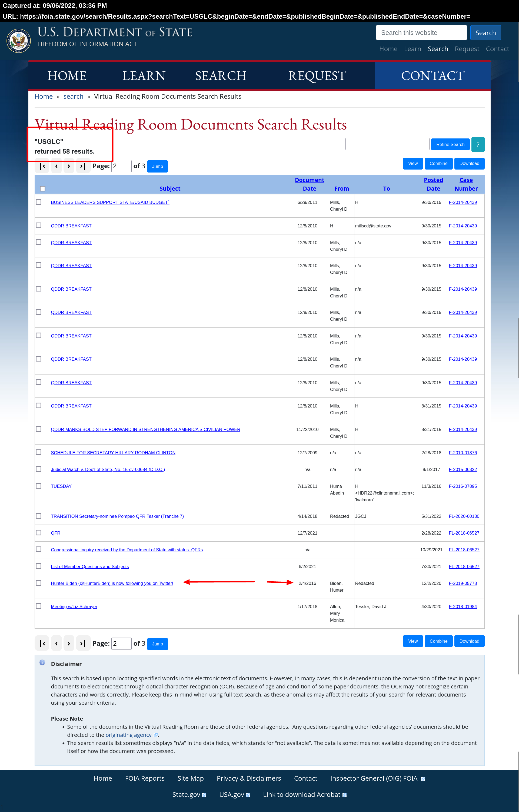Click the bottom Jump button
The image size is (519, 812).
(x=157, y=644)
